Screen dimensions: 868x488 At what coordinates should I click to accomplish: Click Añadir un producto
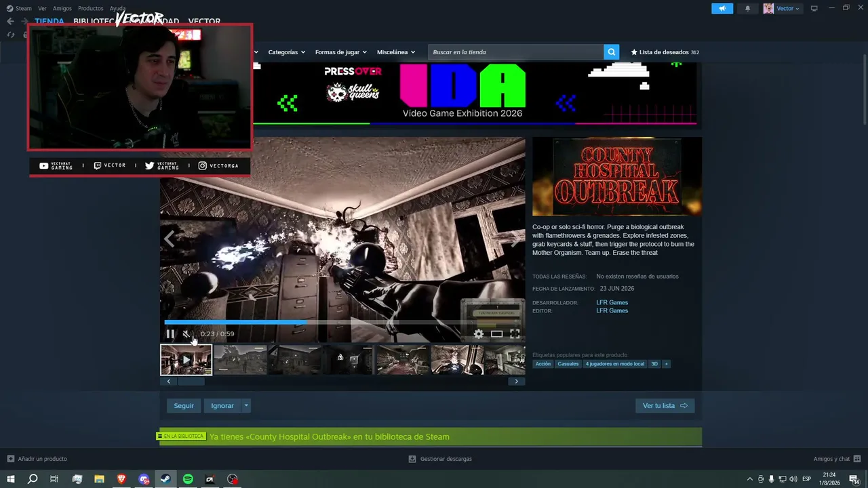(37, 459)
